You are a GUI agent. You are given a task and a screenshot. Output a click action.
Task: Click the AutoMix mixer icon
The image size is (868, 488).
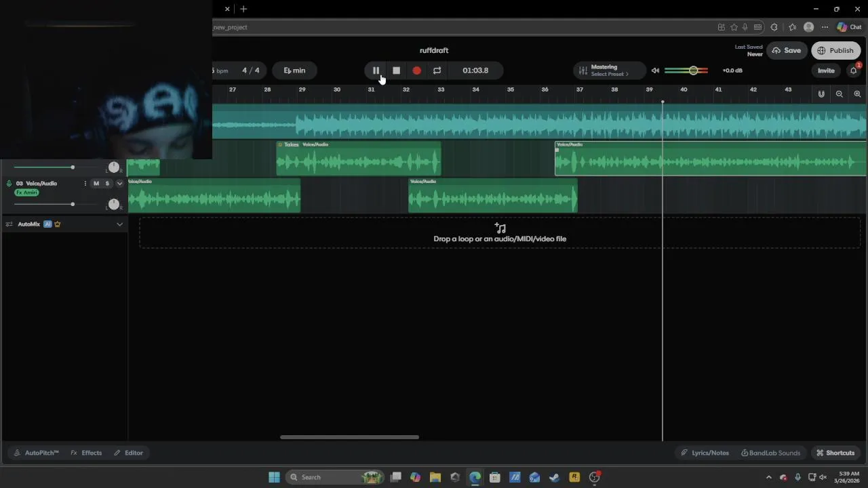[x=9, y=224]
